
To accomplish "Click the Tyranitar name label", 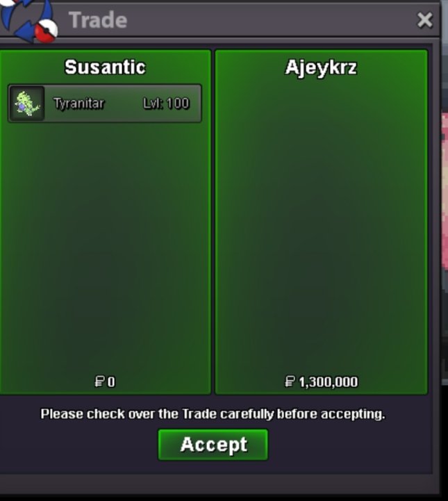I will click(x=79, y=104).
